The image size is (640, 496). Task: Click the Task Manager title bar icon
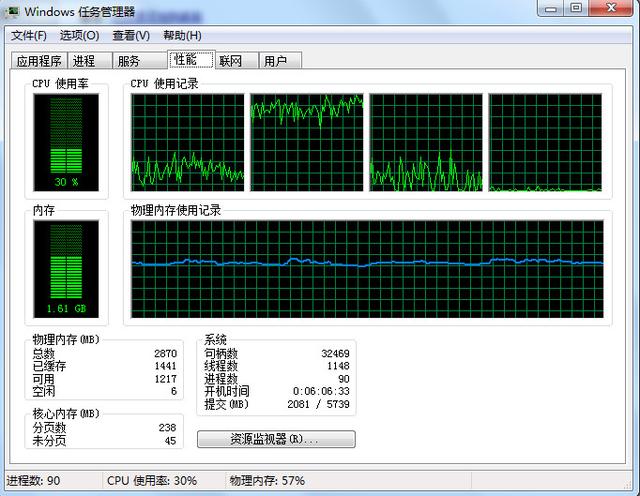[x=12, y=11]
